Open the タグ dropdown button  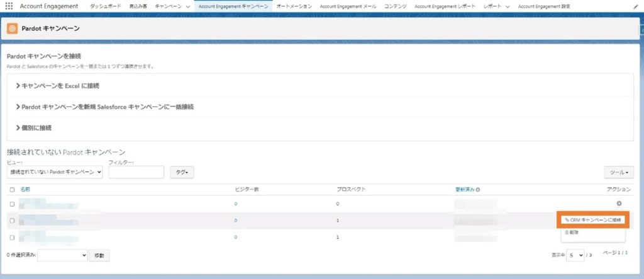click(x=182, y=173)
